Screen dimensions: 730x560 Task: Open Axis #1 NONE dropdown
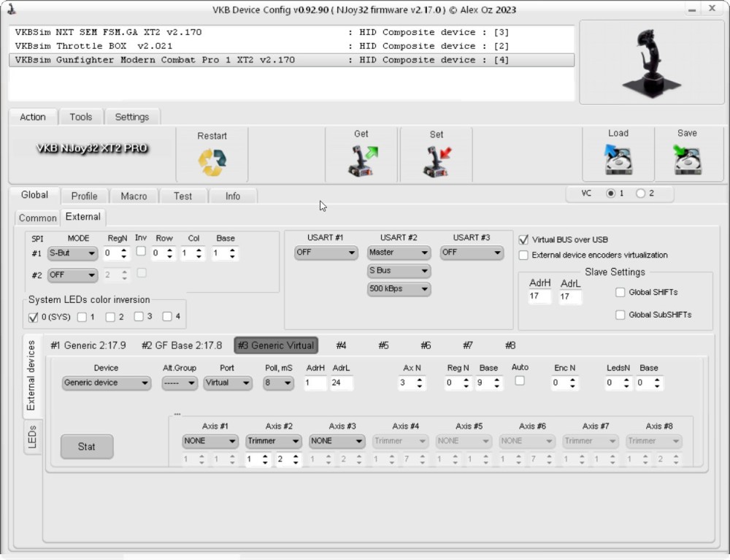tap(210, 441)
